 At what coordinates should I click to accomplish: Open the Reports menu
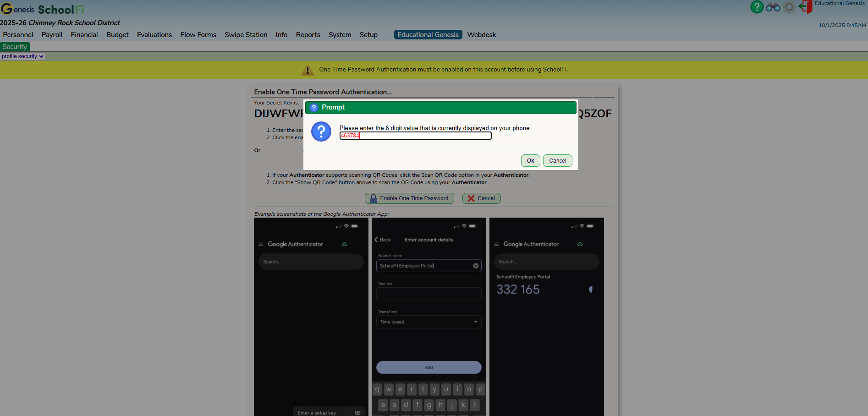tap(308, 35)
